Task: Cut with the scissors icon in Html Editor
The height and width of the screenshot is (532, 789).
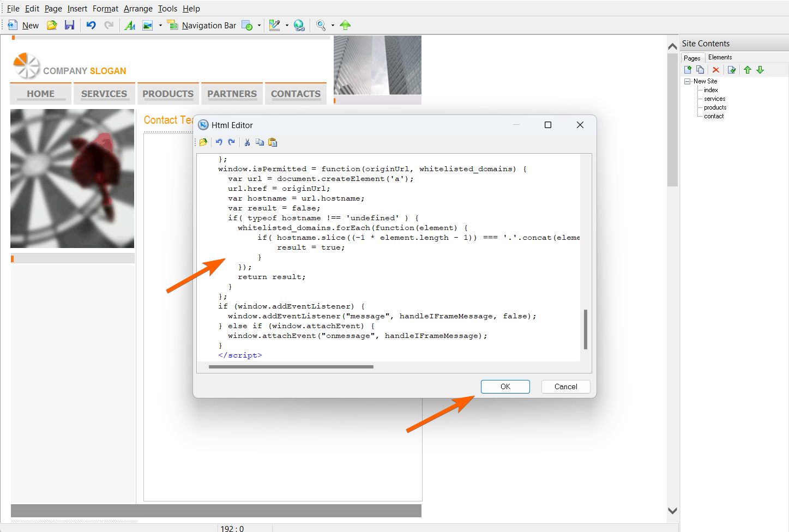Action: [x=247, y=142]
